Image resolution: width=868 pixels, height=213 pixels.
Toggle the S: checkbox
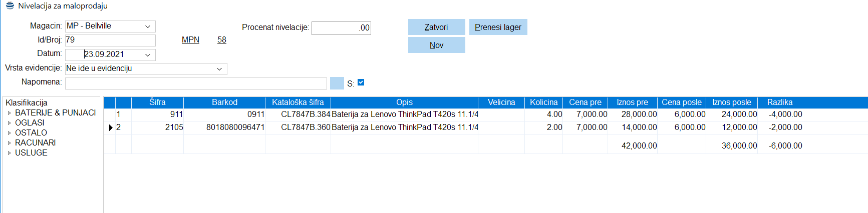(x=361, y=82)
